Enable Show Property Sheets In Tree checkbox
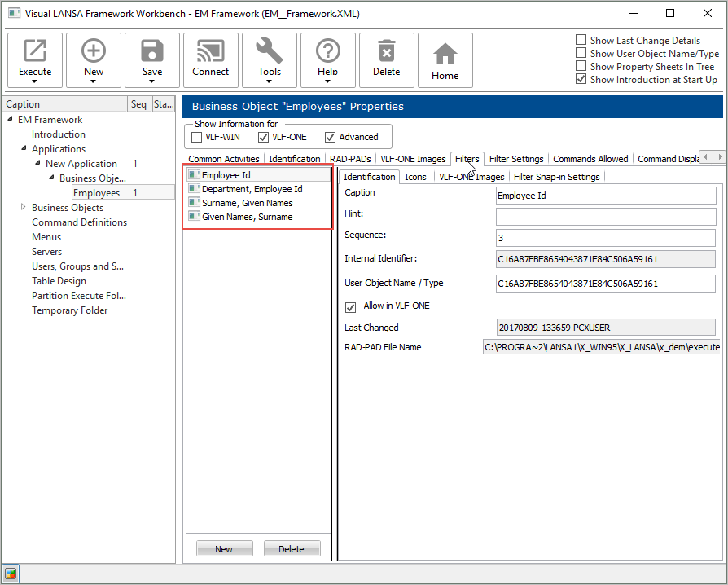Screen dimensions: 728x585 tap(581, 65)
